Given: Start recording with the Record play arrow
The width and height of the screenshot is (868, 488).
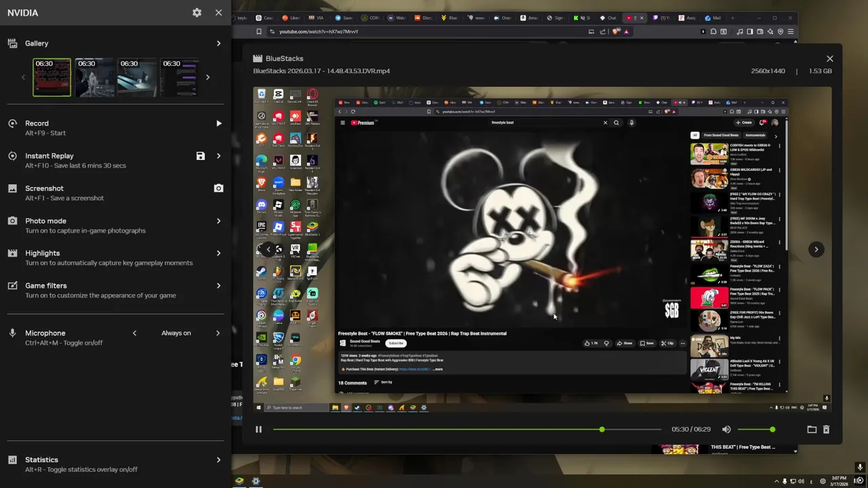Looking at the screenshot, I should (x=218, y=123).
